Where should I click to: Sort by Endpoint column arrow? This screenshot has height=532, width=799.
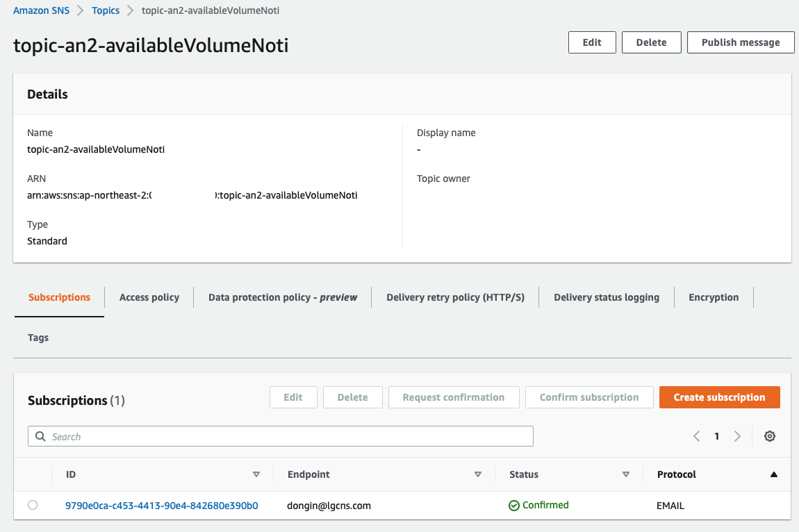click(477, 474)
